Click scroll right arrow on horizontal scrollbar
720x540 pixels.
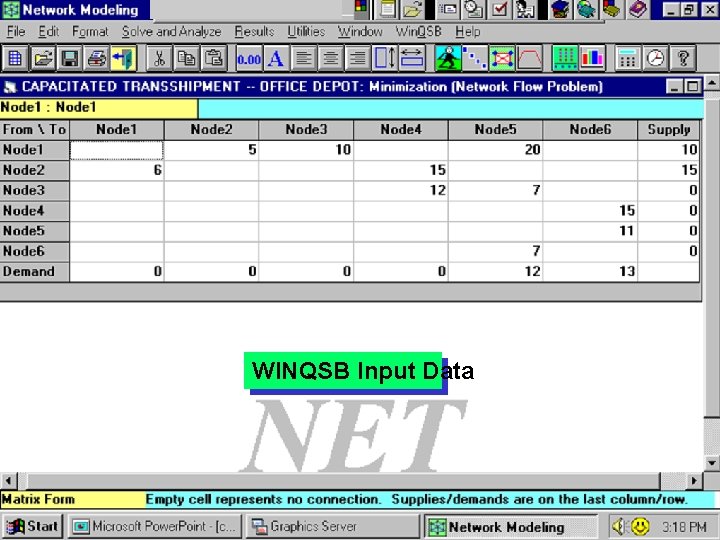[x=694, y=481]
